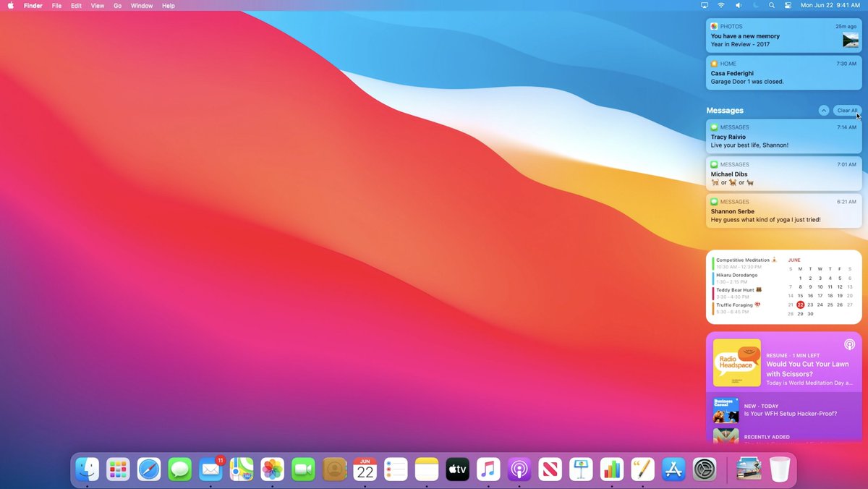Screen dimensions: 868x489
Task: Open the Window menu
Action: [142, 5]
